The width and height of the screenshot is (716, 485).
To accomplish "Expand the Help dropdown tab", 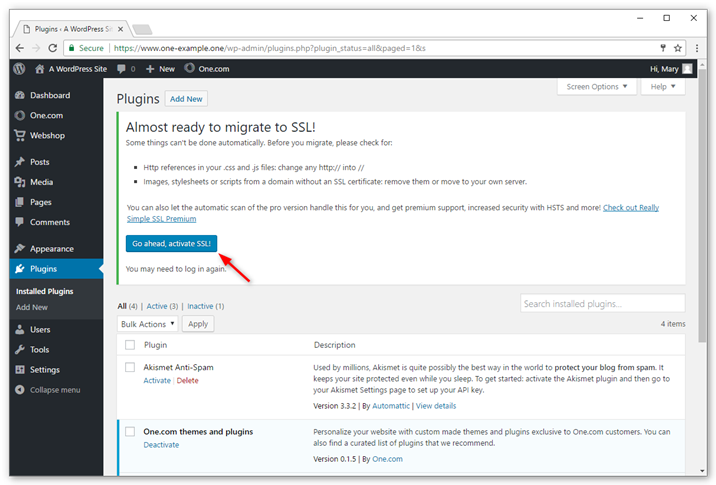I will 663,87.
